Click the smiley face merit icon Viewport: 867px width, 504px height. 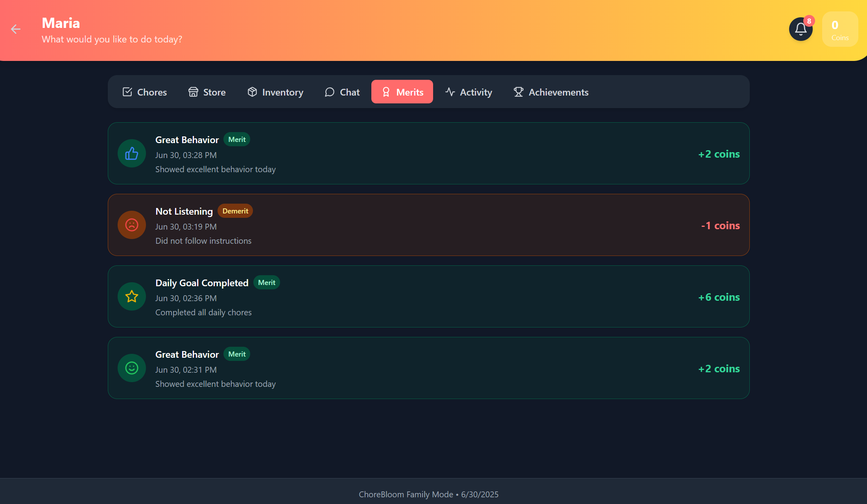[132, 368]
